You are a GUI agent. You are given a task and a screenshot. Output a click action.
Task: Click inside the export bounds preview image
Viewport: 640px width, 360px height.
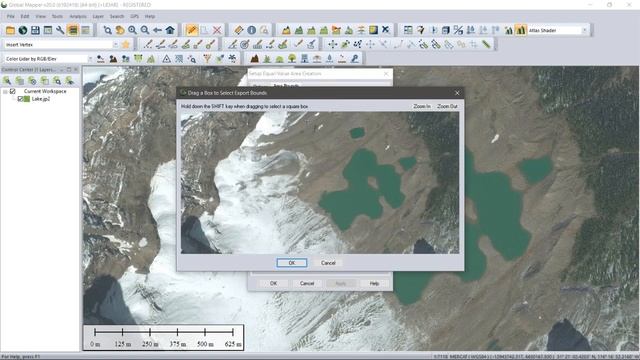click(x=320, y=183)
